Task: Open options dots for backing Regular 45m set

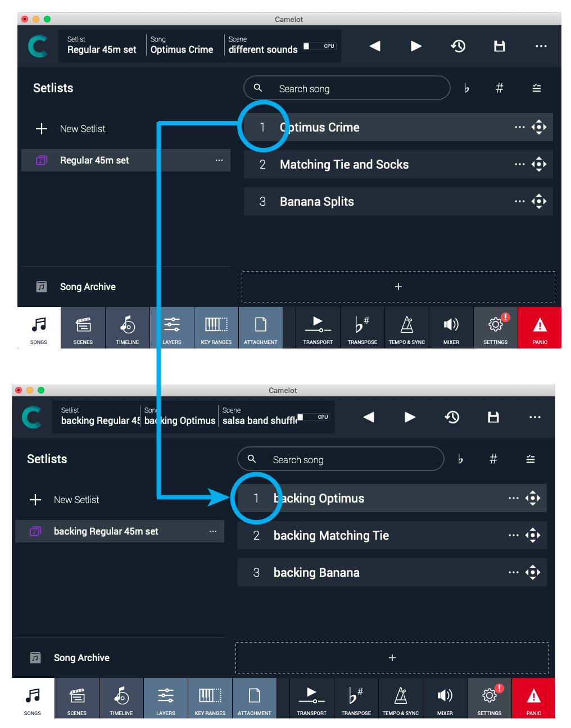Action: click(213, 531)
